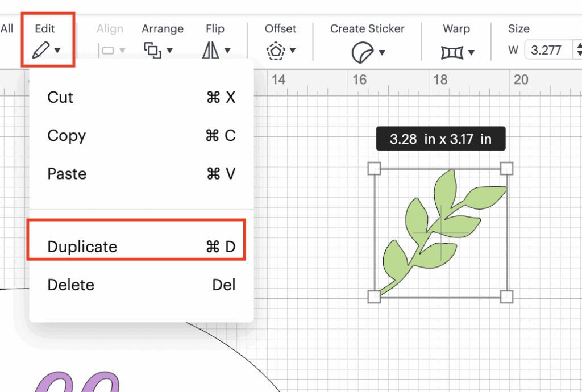The width and height of the screenshot is (582, 392).
Task: Open the Flip dropdown arrow
Action: coord(227,51)
